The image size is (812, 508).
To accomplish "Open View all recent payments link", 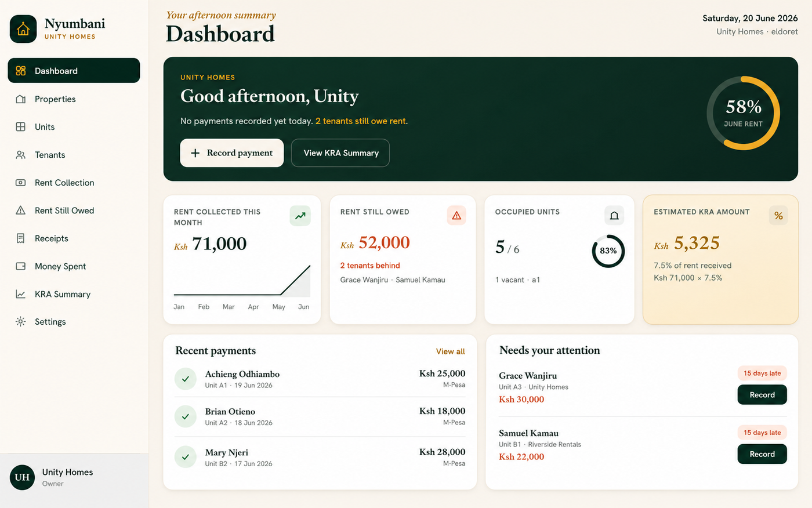I will 451,351.
